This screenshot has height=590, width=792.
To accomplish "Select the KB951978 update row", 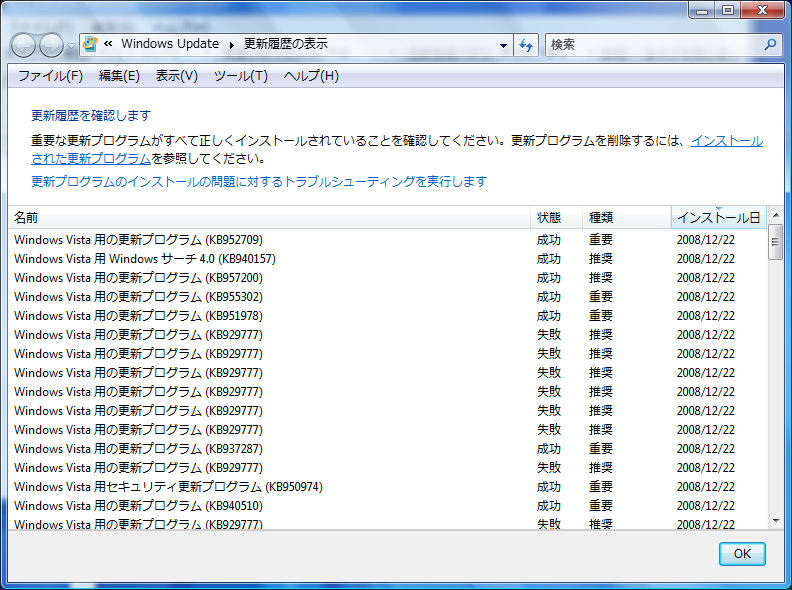I will pos(388,316).
